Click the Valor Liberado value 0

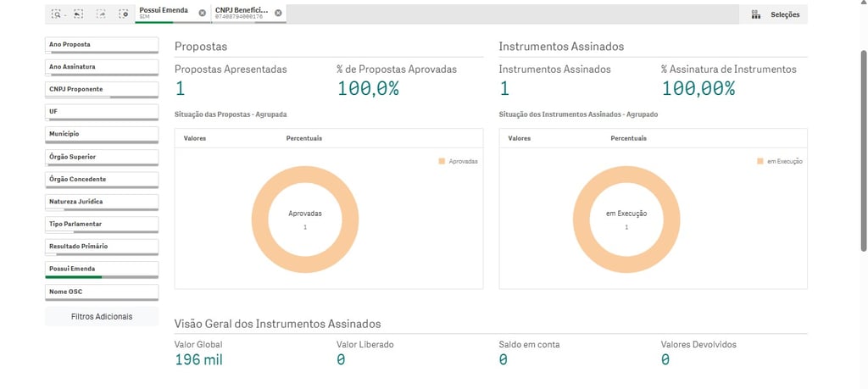pos(341,359)
